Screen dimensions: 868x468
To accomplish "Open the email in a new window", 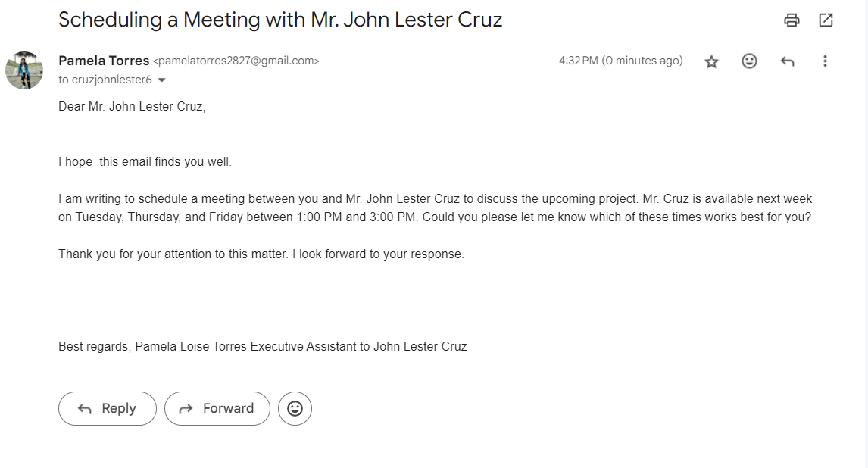I will pos(826,20).
